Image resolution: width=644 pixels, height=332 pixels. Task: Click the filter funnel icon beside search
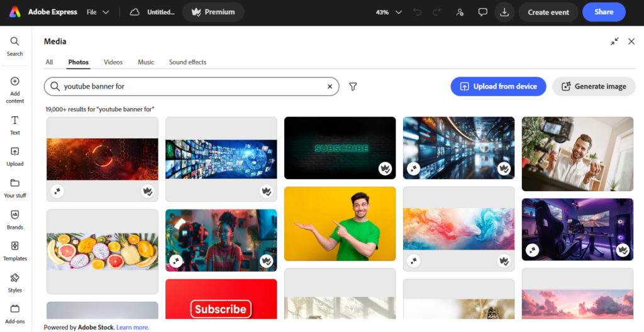(x=353, y=87)
